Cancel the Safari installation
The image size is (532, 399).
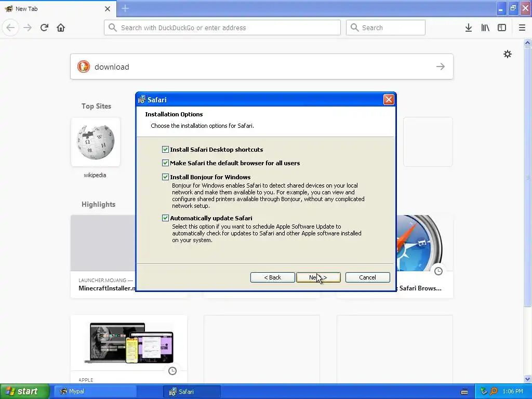click(367, 277)
